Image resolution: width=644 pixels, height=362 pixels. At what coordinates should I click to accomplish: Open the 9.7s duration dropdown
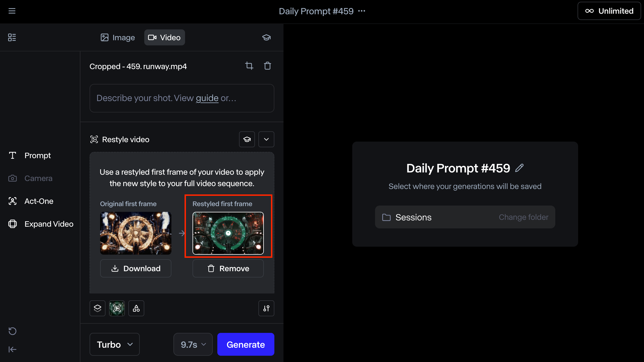tap(193, 344)
